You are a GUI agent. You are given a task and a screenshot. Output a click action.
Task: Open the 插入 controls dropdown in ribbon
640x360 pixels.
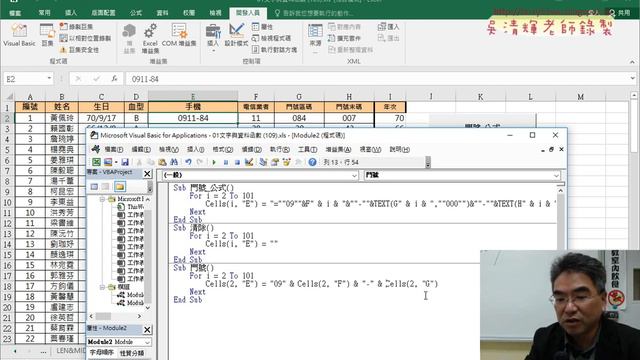pos(213,38)
